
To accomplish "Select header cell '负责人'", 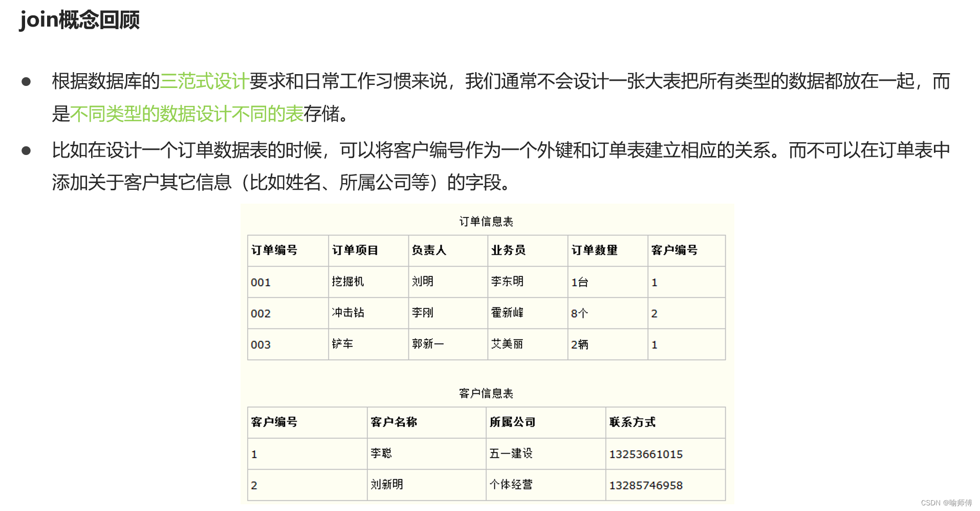I will tap(448, 251).
